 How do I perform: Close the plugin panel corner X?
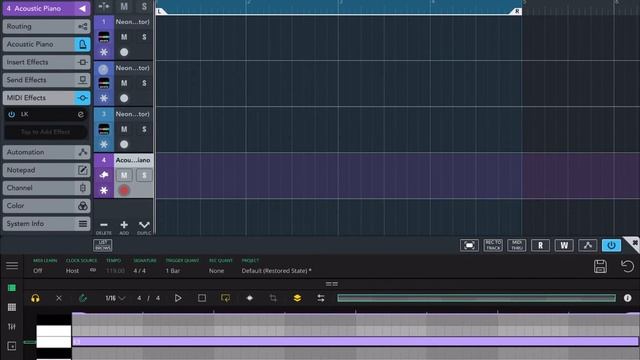pyautogui.click(x=634, y=243)
